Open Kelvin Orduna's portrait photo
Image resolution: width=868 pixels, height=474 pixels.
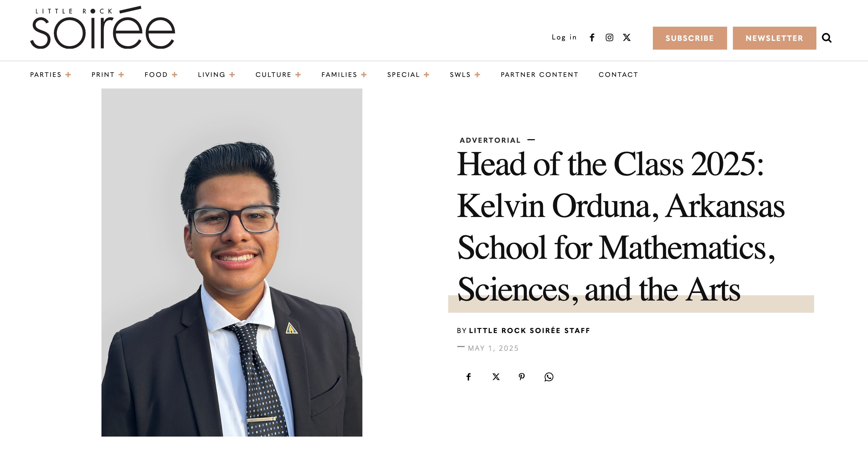232,262
